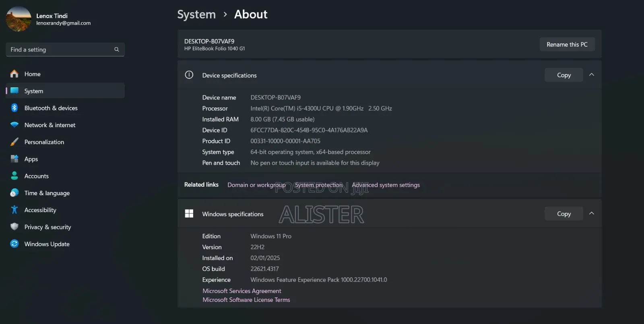The height and width of the screenshot is (324, 644).
Task: Collapse the Windows specifications section
Action: click(592, 213)
